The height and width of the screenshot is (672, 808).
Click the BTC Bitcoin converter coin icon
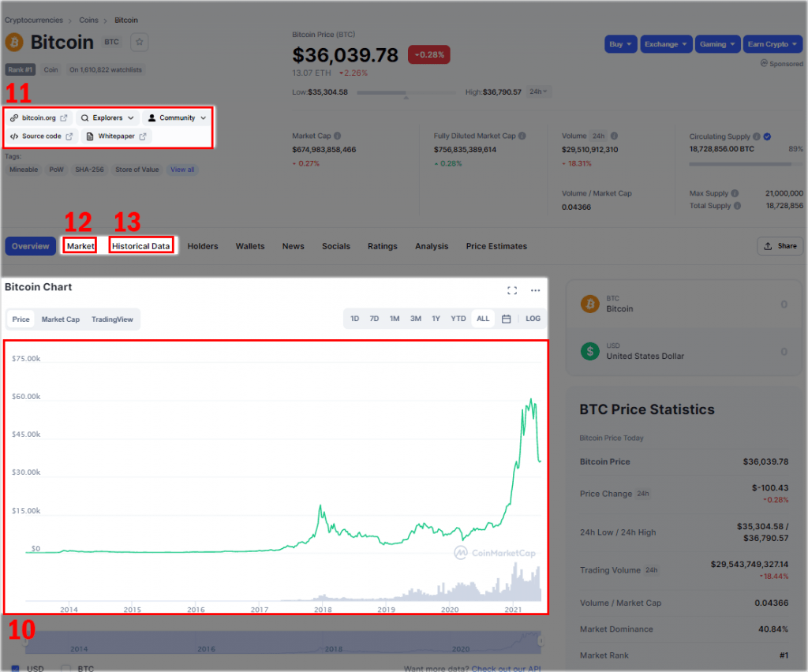tap(590, 304)
